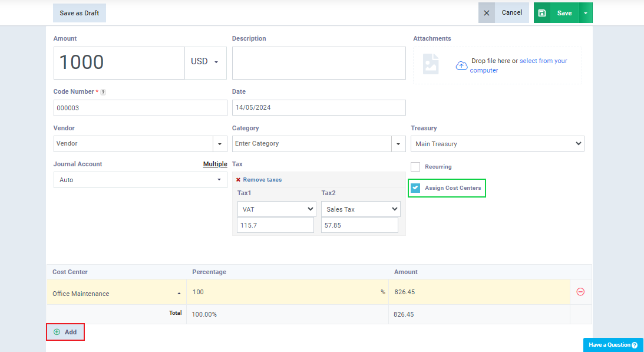Click the red remove cost center icon

click(x=580, y=291)
